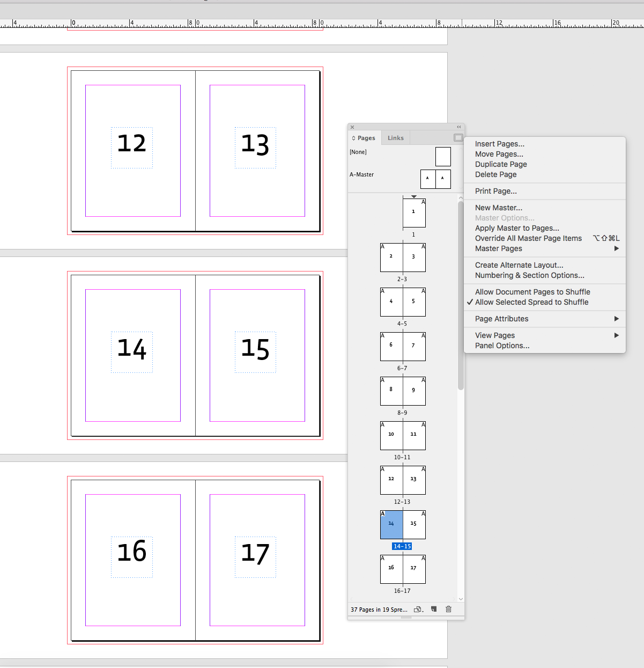Enable Allow Document Pages to Shuffle
644x668 pixels.
532,291
